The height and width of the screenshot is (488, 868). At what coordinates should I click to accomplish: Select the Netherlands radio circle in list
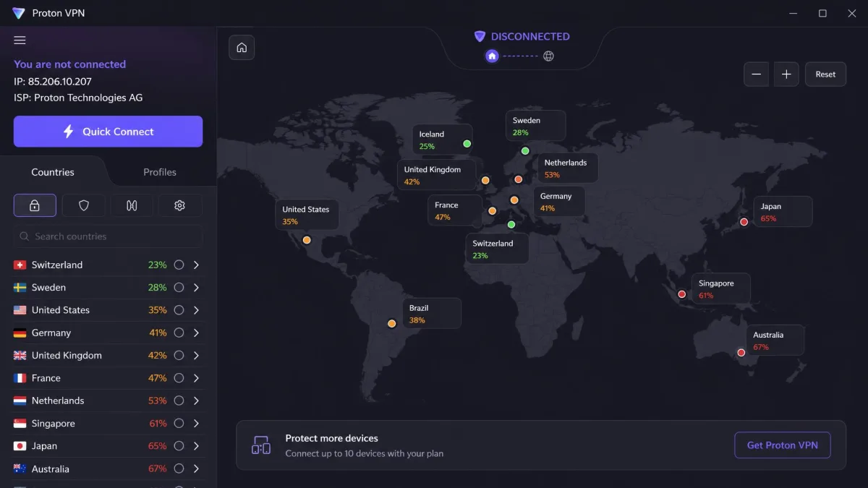pyautogui.click(x=179, y=401)
